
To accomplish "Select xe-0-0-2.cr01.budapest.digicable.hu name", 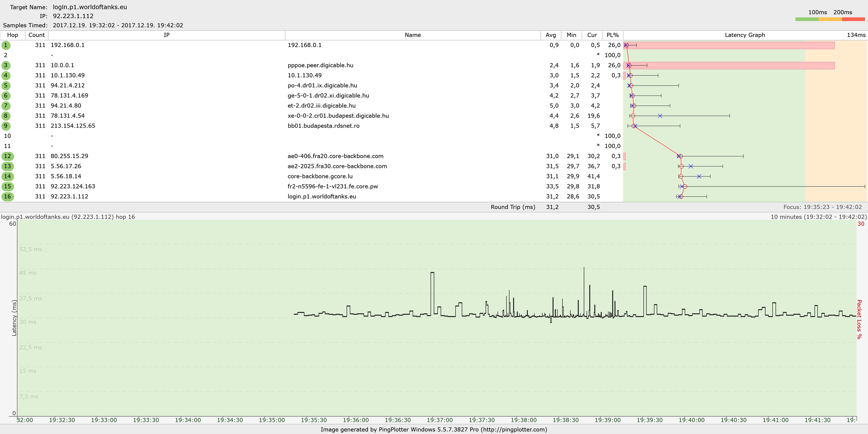I will tap(338, 116).
